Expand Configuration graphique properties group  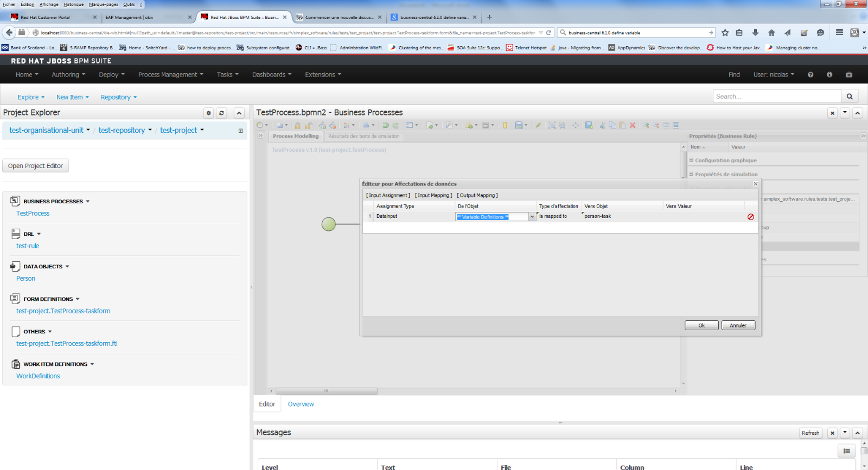(x=691, y=160)
